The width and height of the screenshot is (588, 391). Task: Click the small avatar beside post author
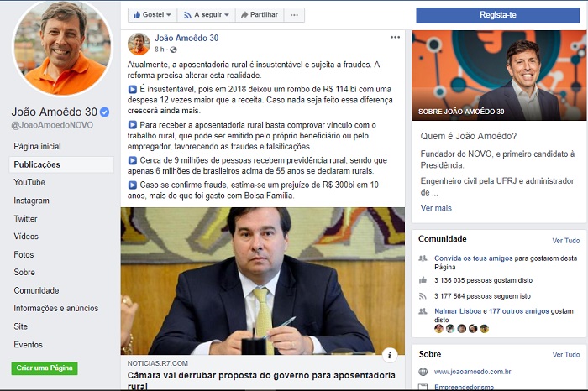click(139, 44)
